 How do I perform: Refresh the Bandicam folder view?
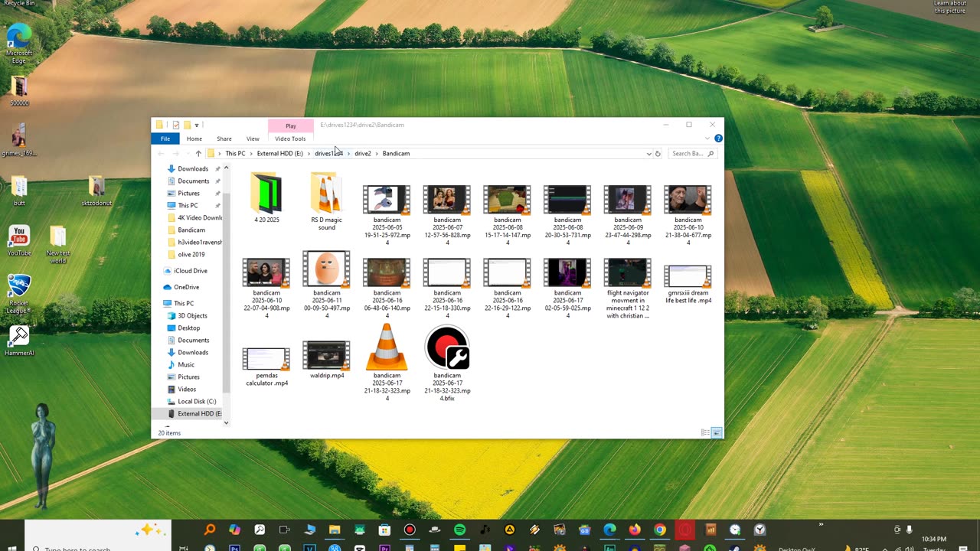[658, 154]
